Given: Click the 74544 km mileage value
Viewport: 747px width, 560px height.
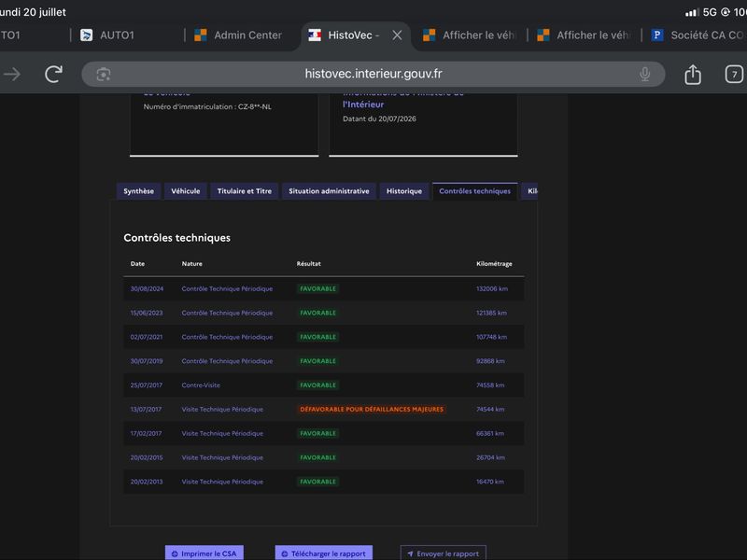Looking at the screenshot, I should [x=490, y=409].
